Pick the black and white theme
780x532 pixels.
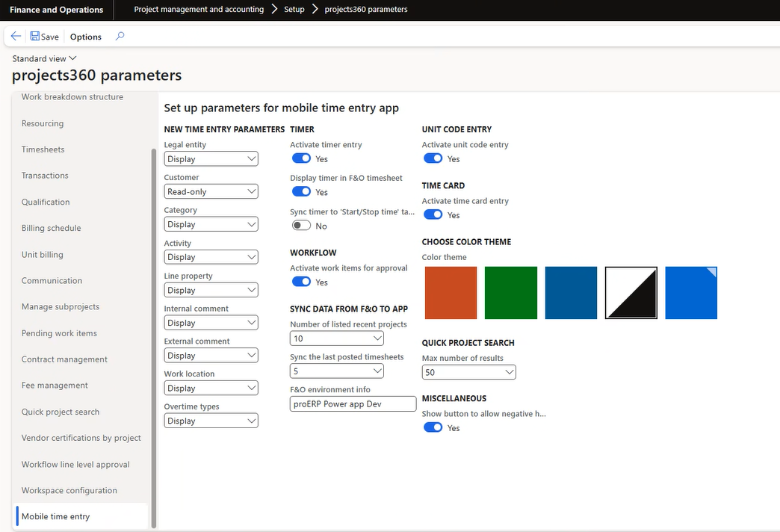(x=631, y=293)
